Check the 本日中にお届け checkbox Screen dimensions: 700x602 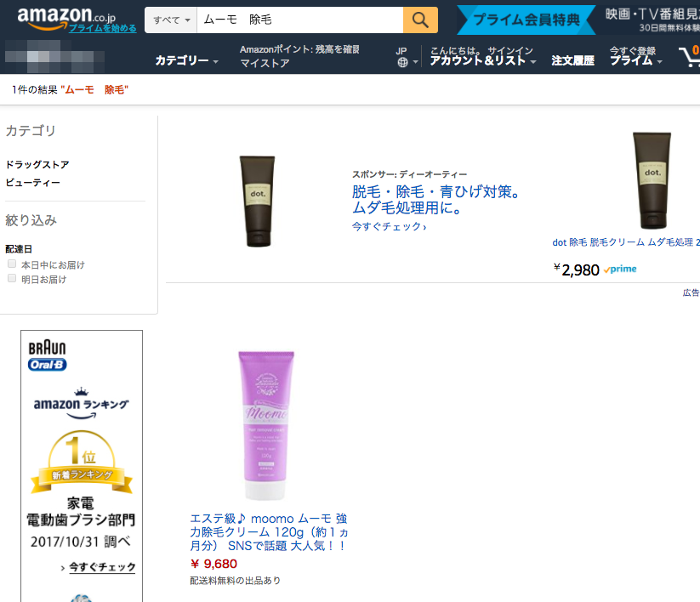point(12,264)
